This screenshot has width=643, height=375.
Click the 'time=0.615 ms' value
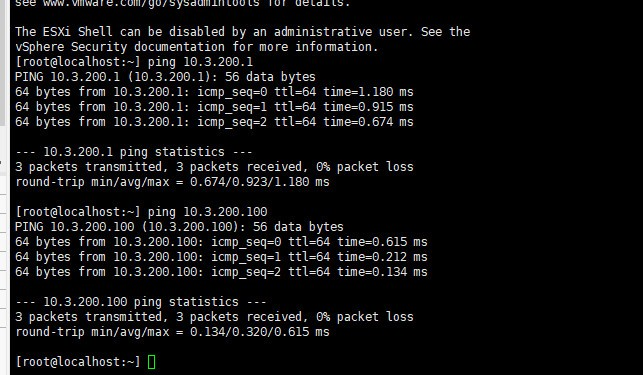tap(382, 242)
